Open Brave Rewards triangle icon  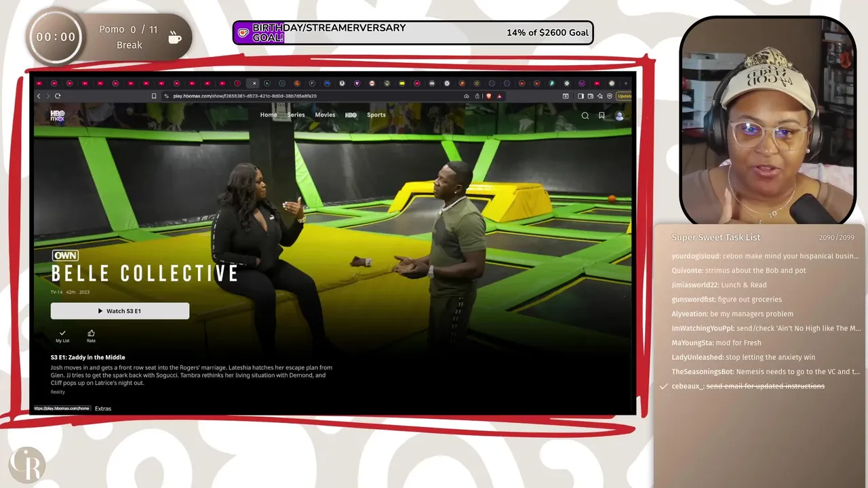[500, 96]
